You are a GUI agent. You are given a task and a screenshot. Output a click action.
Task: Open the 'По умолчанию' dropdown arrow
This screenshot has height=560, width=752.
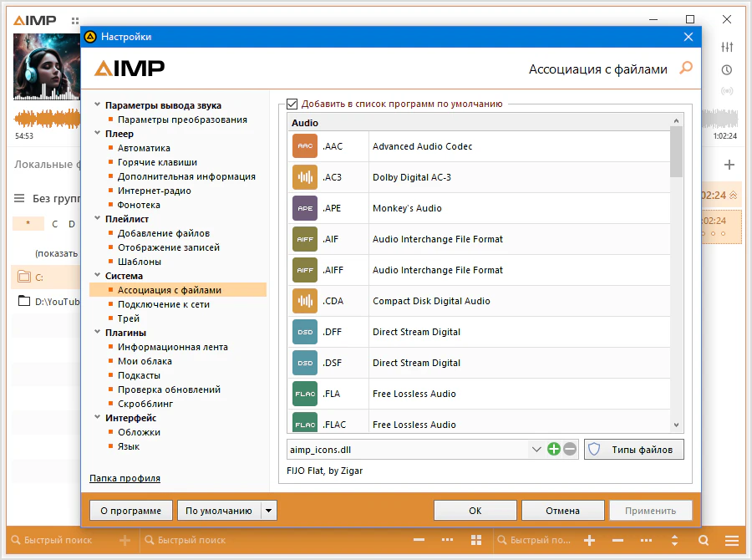point(268,511)
